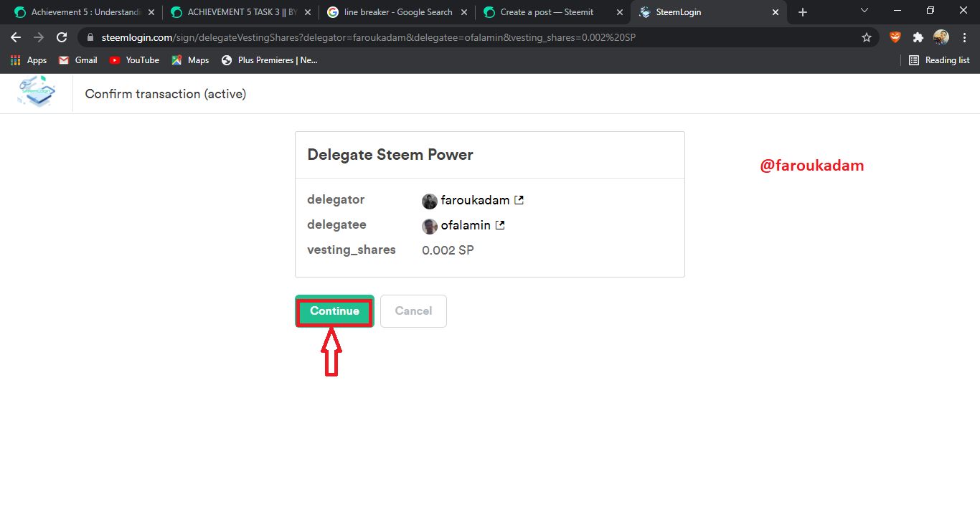Open Apps bookmark shortcut

tap(29, 60)
